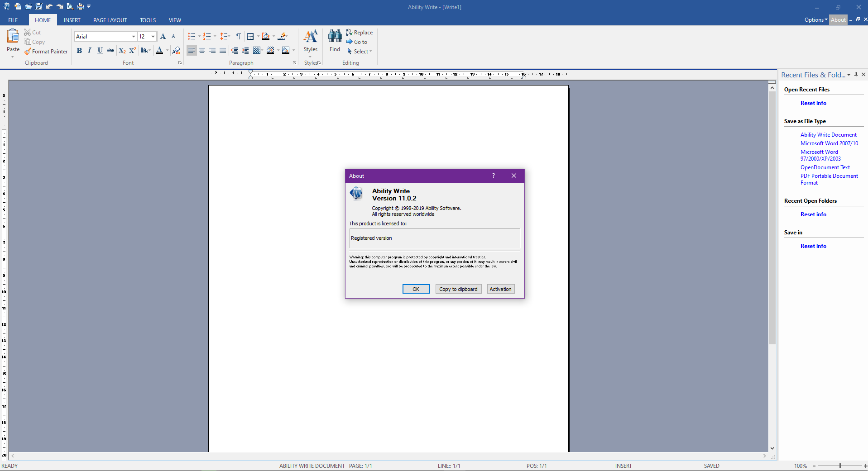
Task: Click the shading pattern icon
Action: tap(257, 50)
